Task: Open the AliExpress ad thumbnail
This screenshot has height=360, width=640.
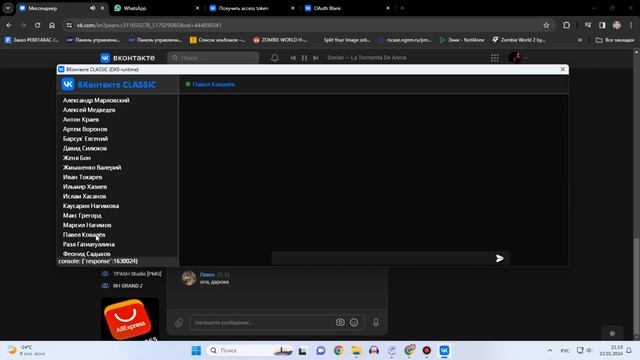Action: pos(130,319)
